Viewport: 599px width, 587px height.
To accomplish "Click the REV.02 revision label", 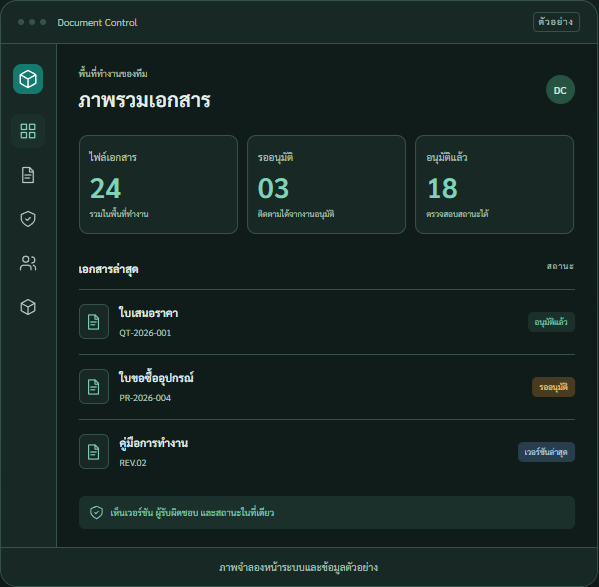I will point(133,463).
